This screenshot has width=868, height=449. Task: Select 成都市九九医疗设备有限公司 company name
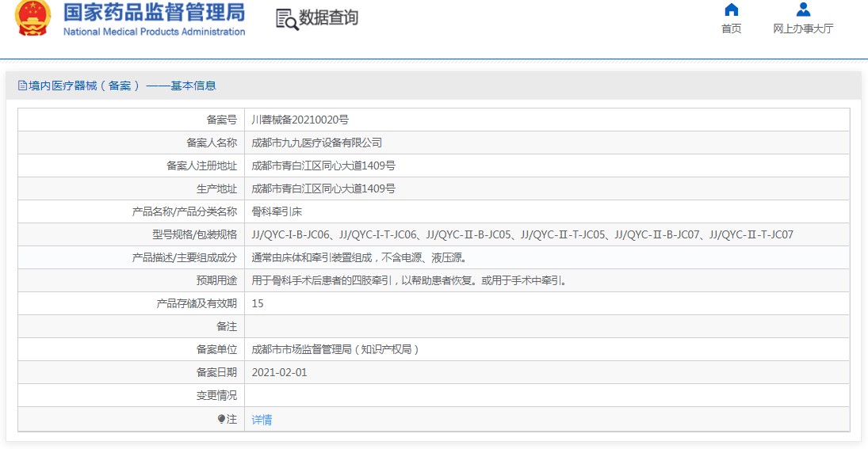[x=316, y=143]
